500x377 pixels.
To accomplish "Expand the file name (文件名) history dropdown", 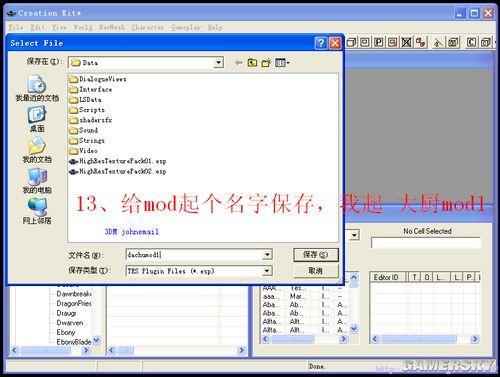I will (x=267, y=255).
